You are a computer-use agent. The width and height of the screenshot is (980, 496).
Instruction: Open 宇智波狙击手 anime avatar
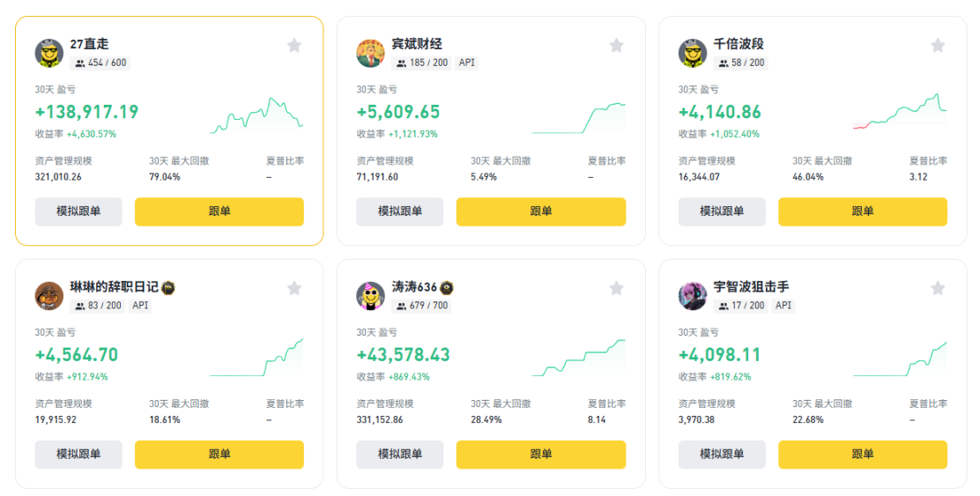pyautogui.click(x=693, y=295)
